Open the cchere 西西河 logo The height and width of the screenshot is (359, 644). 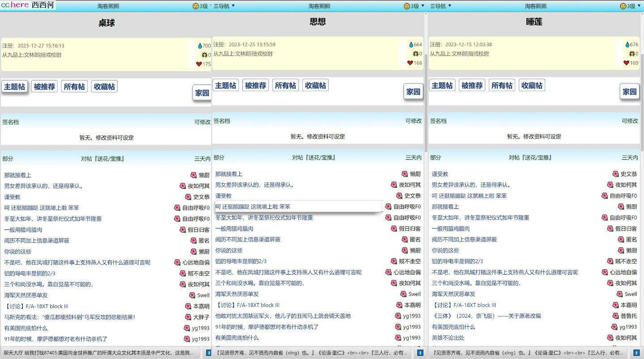pyautogui.click(x=28, y=5)
